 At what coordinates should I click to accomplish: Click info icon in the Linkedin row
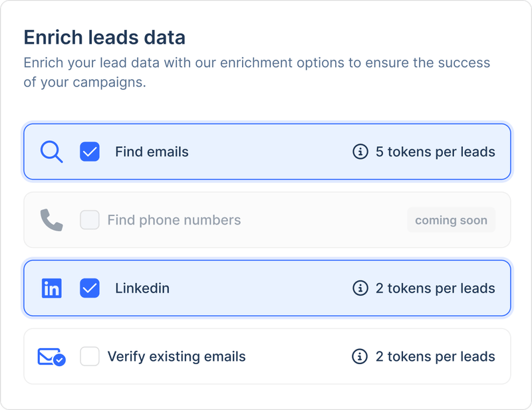(360, 288)
